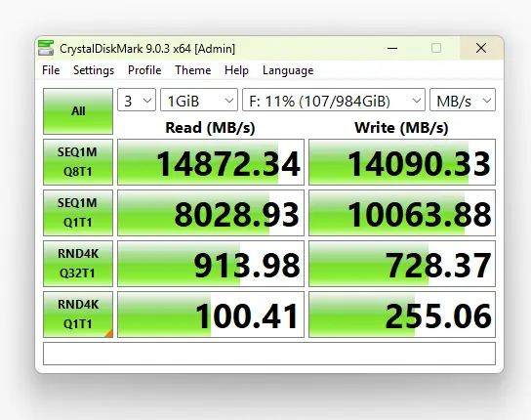This screenshot has height=420, width=531.
Task: Open the Theme menu
Action: point(192,70)
